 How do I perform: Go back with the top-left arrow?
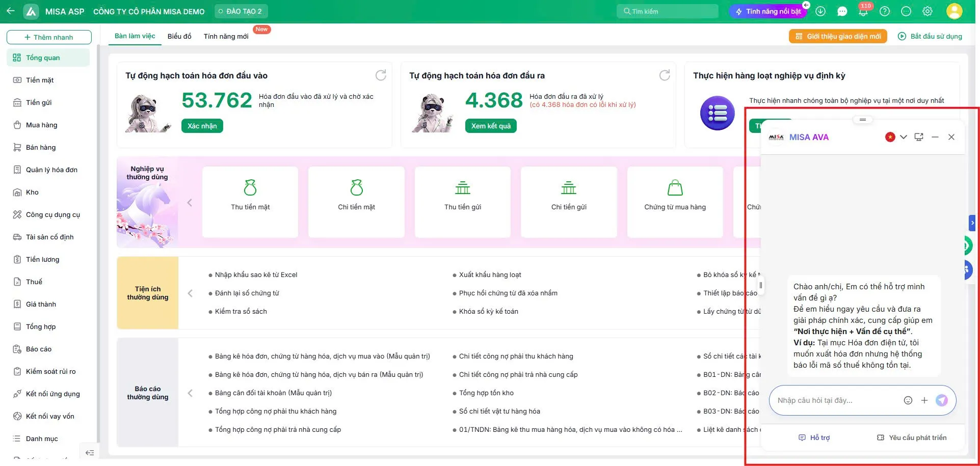(11, 11)
